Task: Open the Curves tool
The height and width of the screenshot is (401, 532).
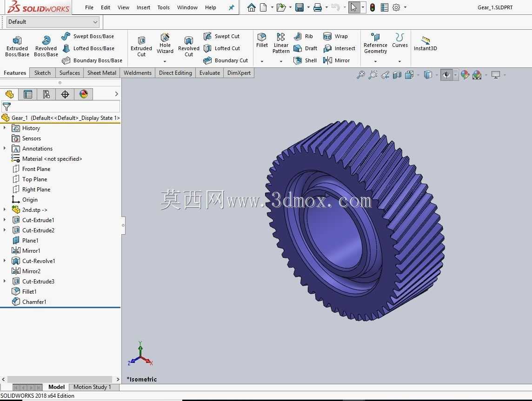Action: 399,40
